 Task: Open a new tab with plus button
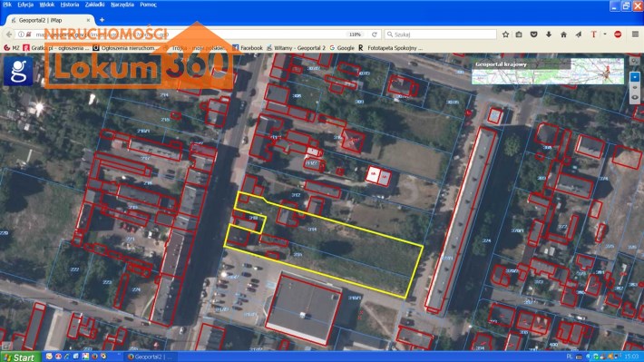click(x=102, y=20)
